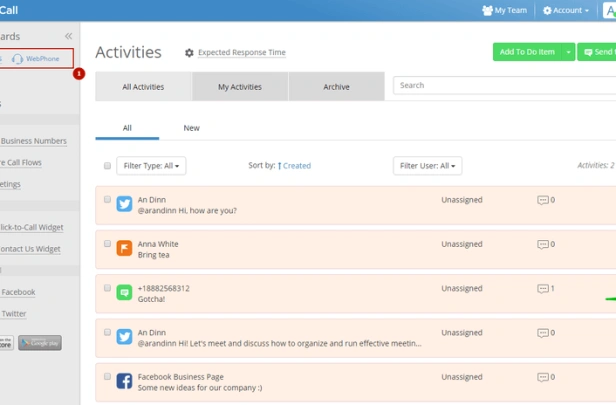Open WebPhone headset icon in the sidebar
This screenshot has width=616, height=405.
pyautogui.click(x=18, y=59)
